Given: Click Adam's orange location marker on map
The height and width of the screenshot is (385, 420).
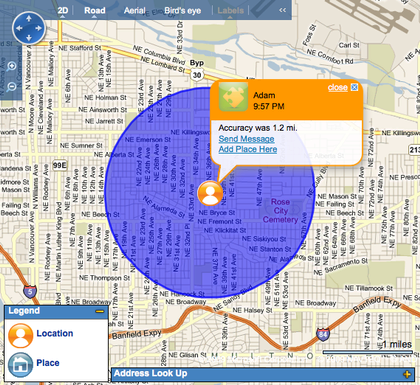Looking at the screenshot, I should coord(210,194).
